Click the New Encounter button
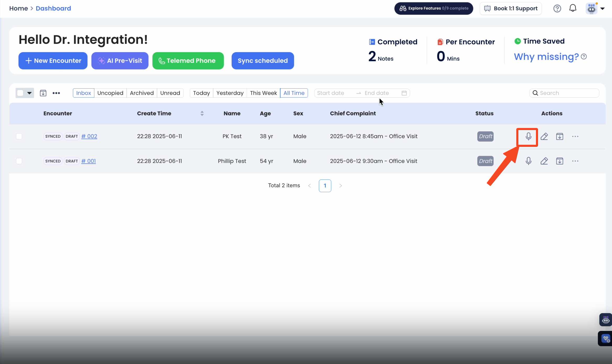Screen dimensions: 612x364 [x=53, y=61]
